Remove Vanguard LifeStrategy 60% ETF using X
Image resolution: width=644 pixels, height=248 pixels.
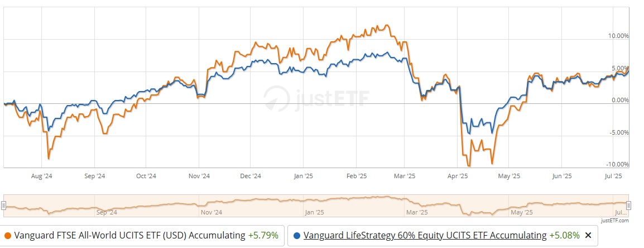(588, 236)
